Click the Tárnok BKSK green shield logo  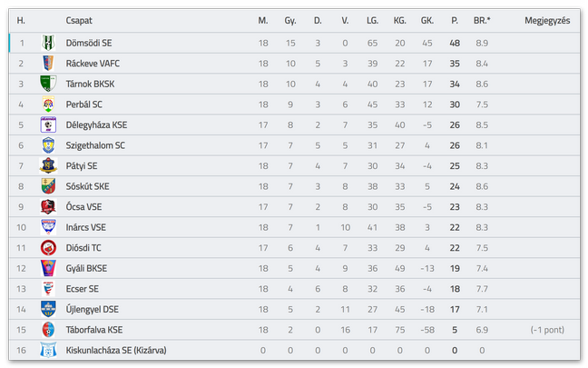(x=48, y=84)
